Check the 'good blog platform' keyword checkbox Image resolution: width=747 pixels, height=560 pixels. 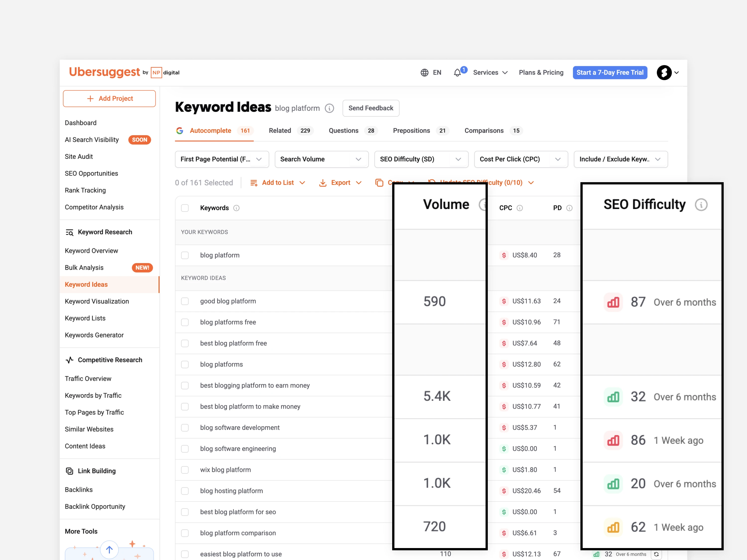[x=185, y=301]
